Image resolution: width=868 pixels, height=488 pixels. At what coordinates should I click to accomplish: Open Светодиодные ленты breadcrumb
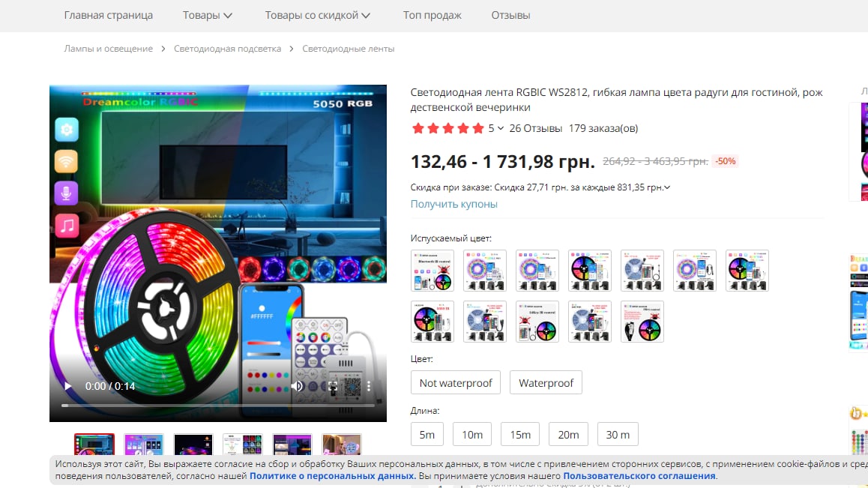coord(349,49)
